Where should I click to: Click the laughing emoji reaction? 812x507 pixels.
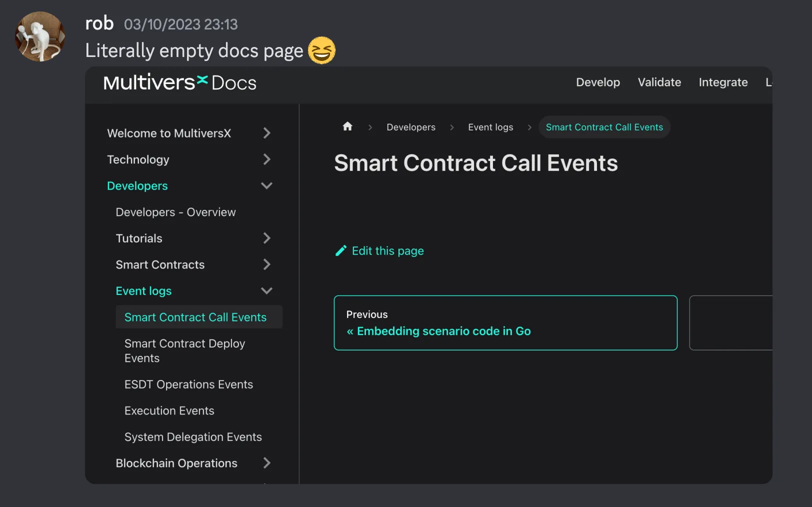click(x=322, y=50)
